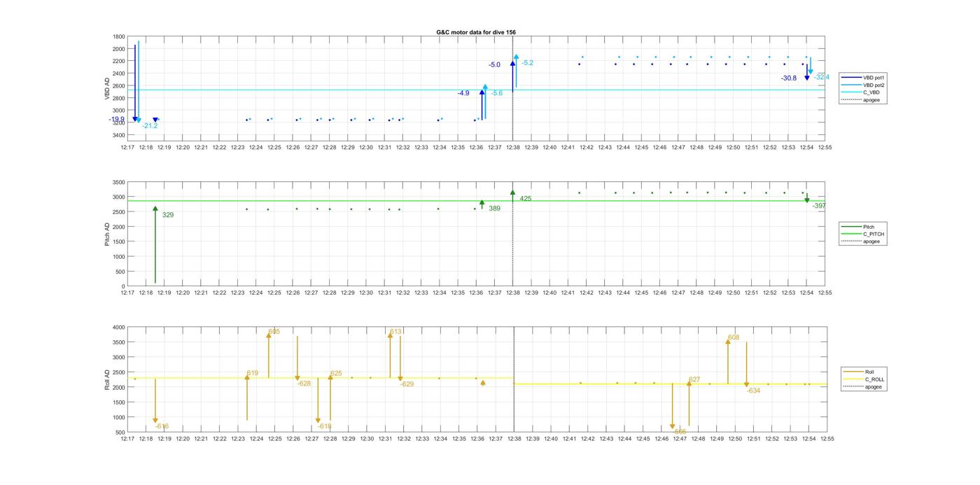Click the '-628' roll data label
The width and height of the screenshot is (980, 485).
pyautogui.click(x=304, y=384)
